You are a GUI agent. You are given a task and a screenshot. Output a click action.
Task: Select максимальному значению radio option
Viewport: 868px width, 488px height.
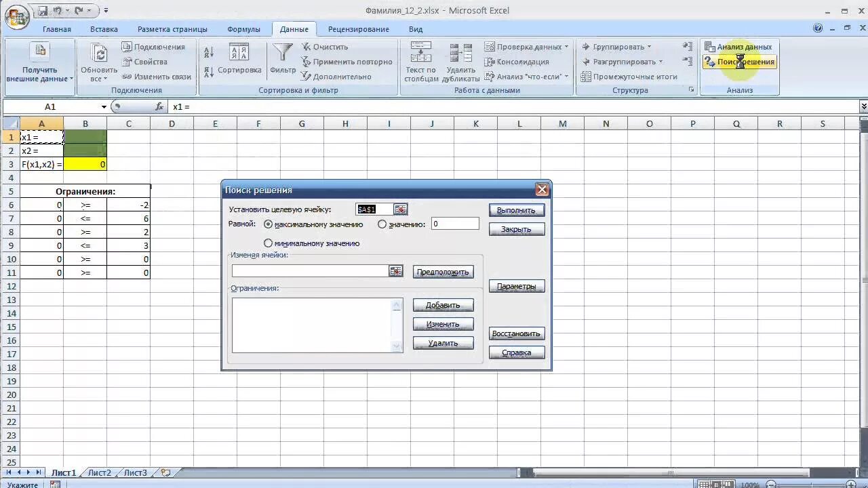point(269,224)
